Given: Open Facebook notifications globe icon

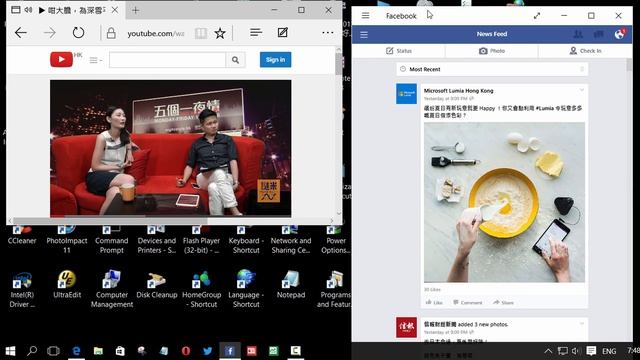Looking at the screenshot, I should click(620, 34).
